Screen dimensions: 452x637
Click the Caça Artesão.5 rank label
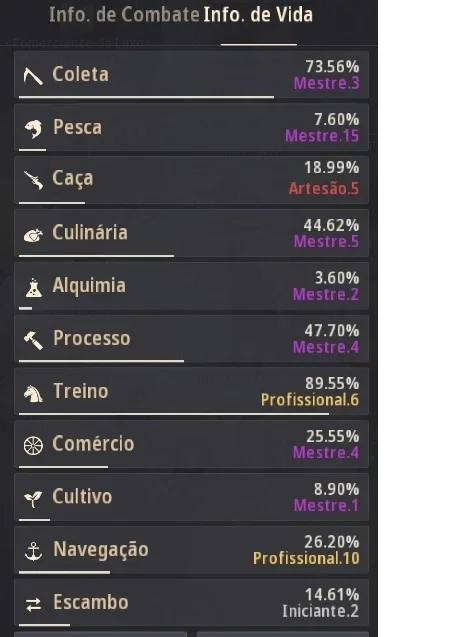[324, 188]
